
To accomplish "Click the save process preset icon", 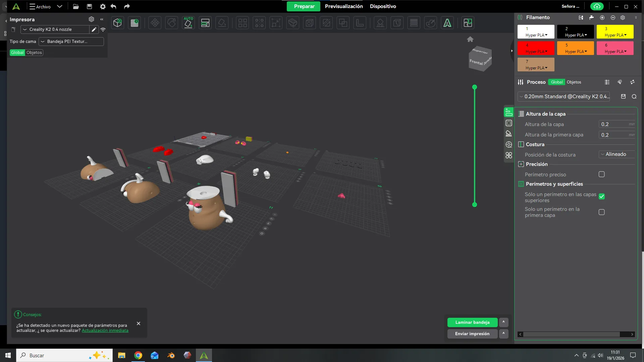I will pyautogui.click(x=623, y=97).
